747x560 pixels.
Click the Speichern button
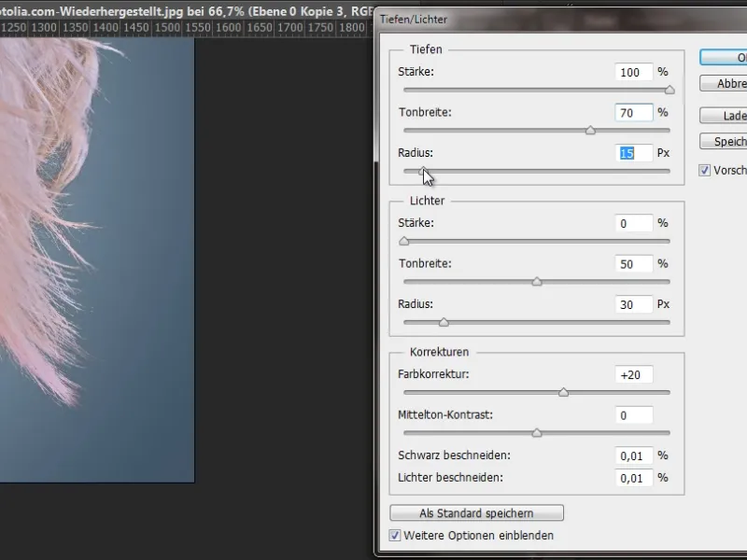tap(723, 142)
